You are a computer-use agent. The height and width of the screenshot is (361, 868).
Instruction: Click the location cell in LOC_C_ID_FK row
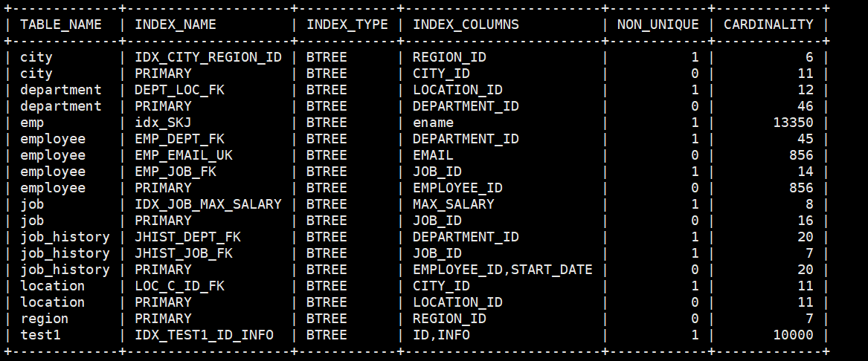click(x=53, y=286)
